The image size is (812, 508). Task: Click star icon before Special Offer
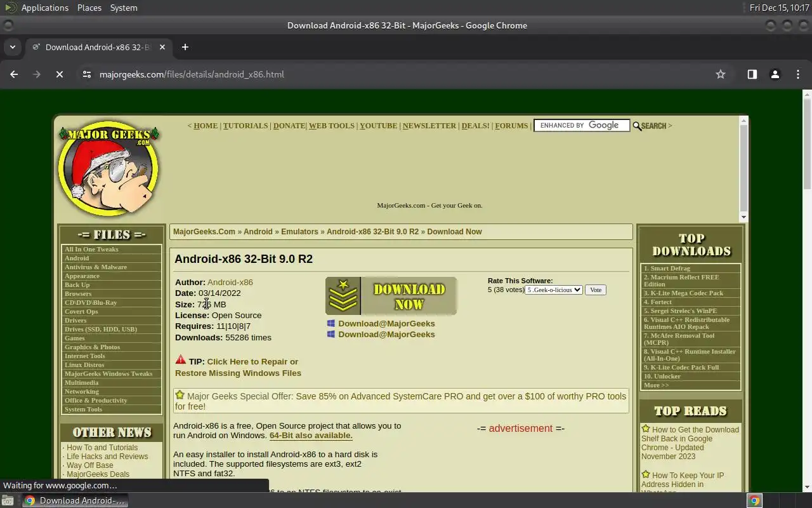pos(180,395)
